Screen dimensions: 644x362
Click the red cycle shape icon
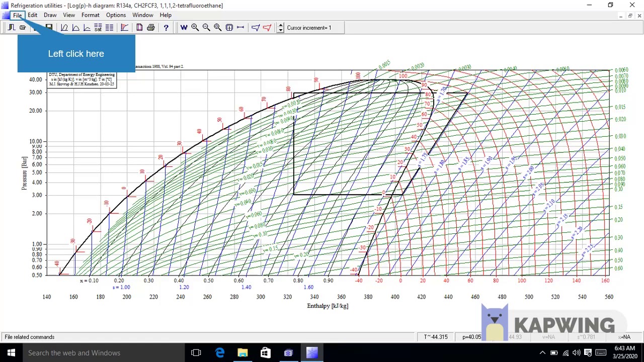267,28
